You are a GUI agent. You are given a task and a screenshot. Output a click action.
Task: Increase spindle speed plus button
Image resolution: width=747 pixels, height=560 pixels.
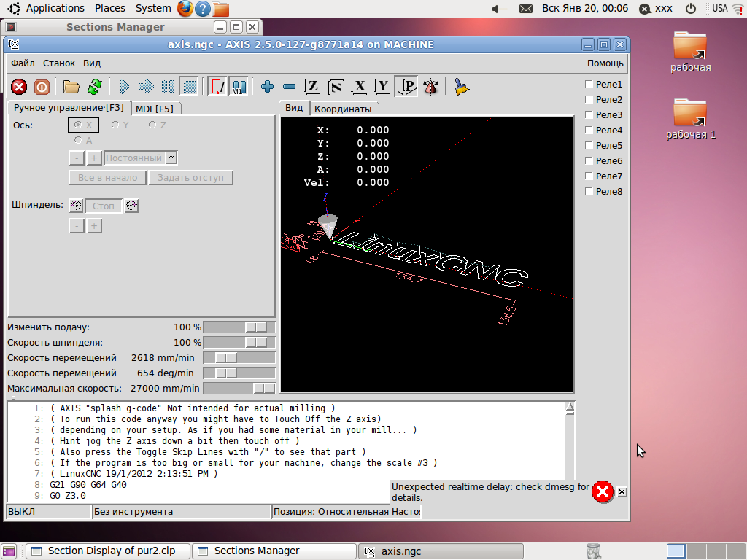[94, 226]
